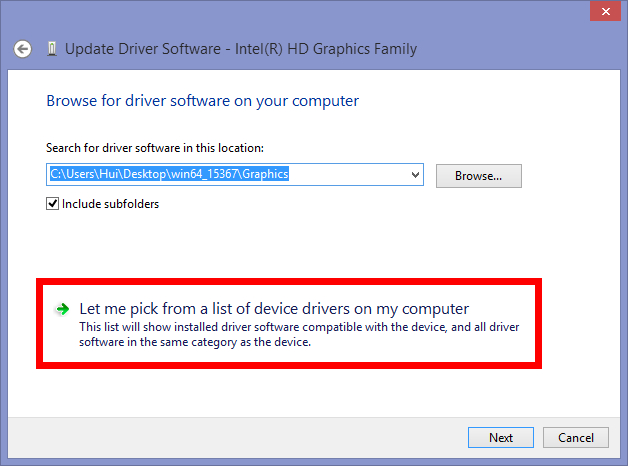Toggle the Include subfolders checkbox
Image resolution: width=628 pixels, height=466 pixels.
pyautogui.click(x=53, y=204)
